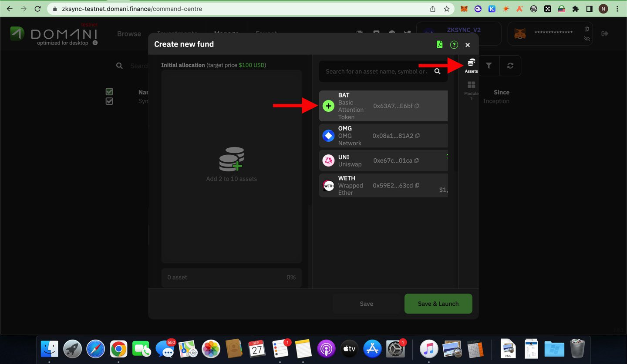Click the filter funnel icon behind dialog
This screenshot has height=364, width=627.
point(489,66)
